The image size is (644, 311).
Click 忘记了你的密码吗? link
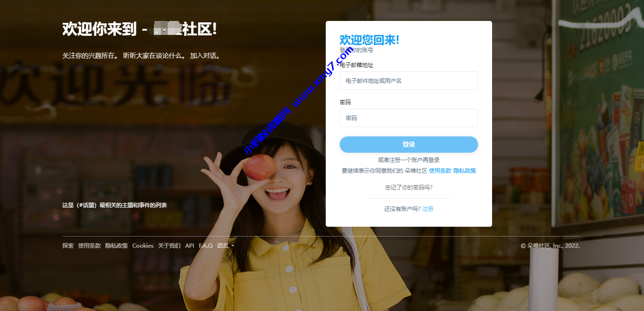[x=409, y=187]
